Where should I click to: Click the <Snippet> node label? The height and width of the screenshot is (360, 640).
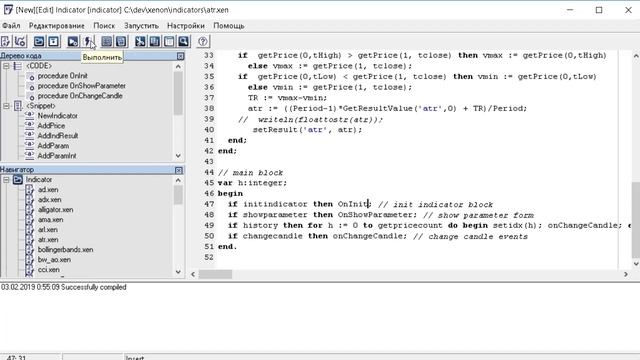(40, 106)
